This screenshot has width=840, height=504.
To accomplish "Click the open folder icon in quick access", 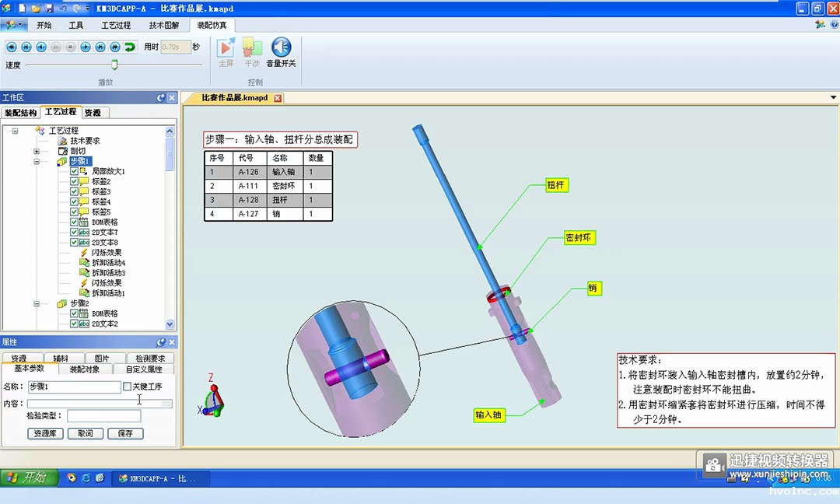I will pos(36,8).
